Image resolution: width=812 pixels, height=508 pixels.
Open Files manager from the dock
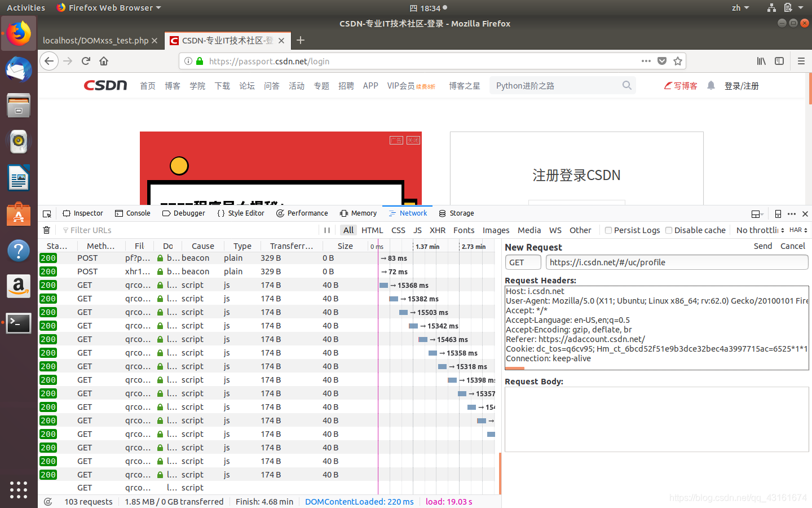pos(19,106)
